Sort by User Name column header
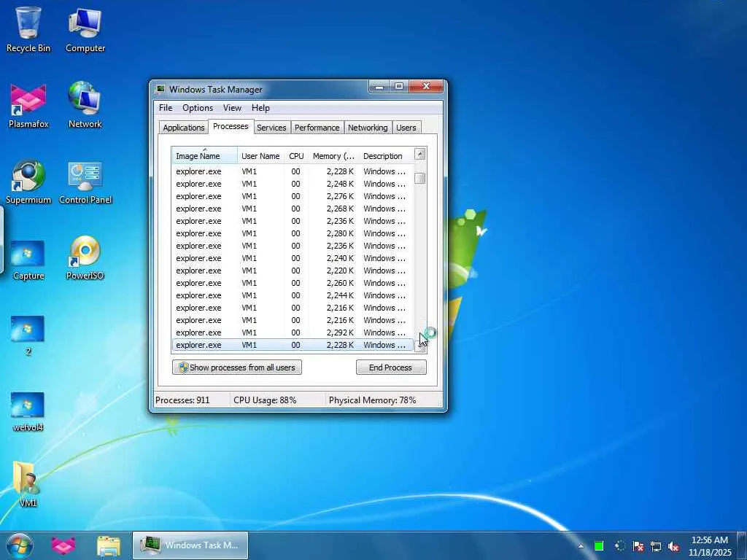The height and width of the screenshot is (560, 747). tap(260, 156)
